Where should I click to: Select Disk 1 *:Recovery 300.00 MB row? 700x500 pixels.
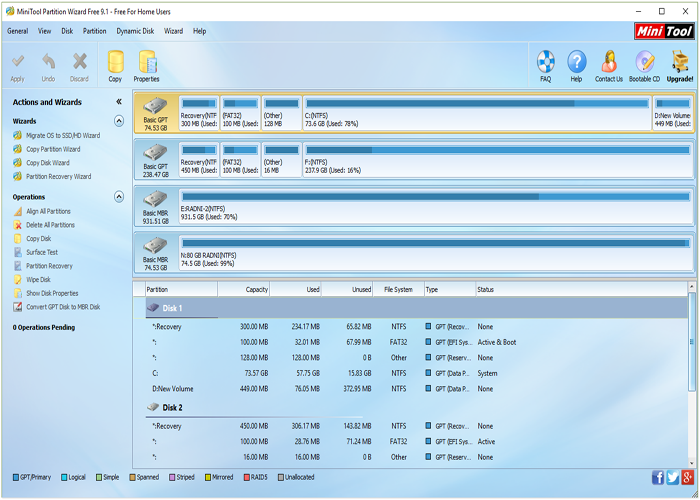(416, 327)
